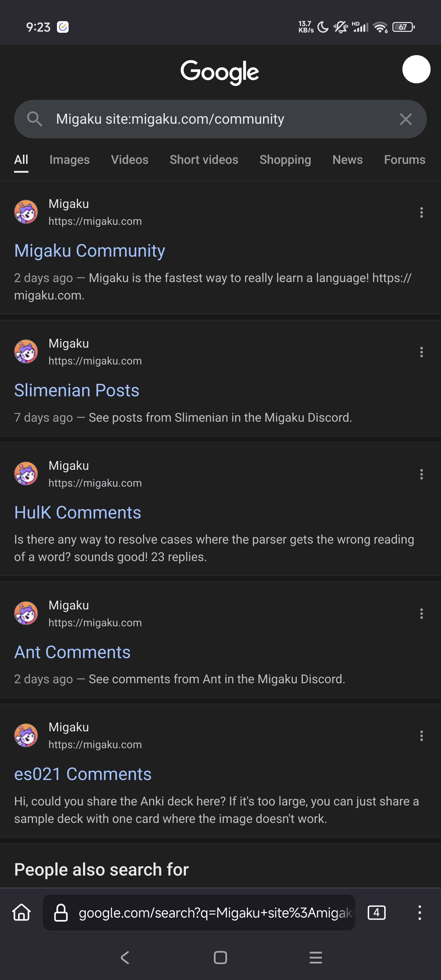The image size is (441, 980).
Task: Tap the Google search input field
Action: pos(220,119)
